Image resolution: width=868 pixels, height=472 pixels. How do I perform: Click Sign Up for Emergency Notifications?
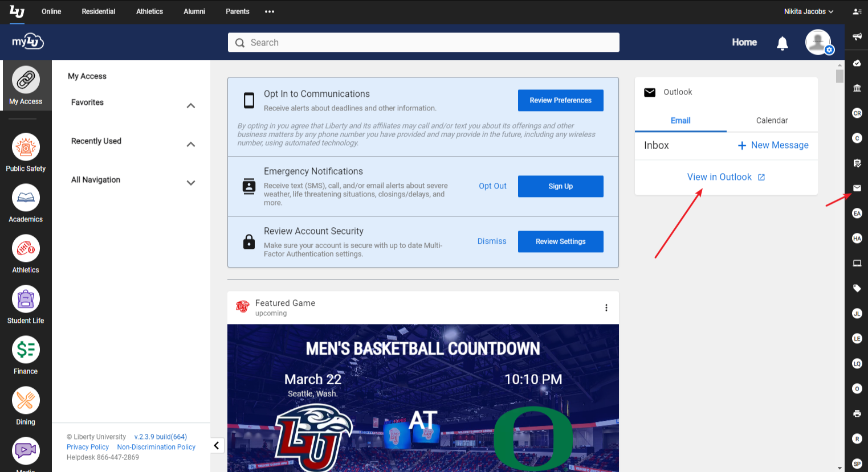click(x=560, y=186)
